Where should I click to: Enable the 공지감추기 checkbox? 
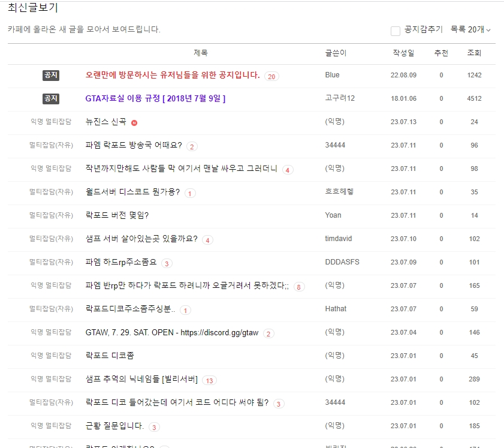coord(395,31)
